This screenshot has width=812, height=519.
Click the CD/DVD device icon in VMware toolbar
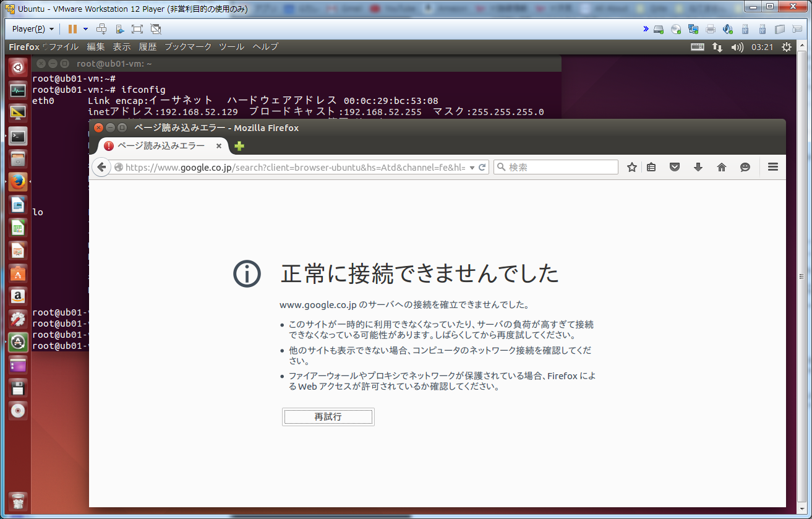pos(675,28)
